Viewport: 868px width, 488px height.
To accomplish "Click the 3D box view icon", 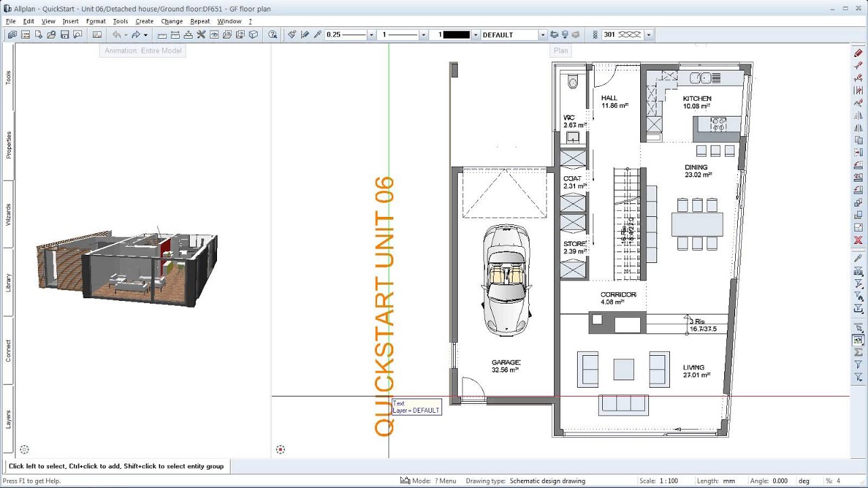I will 253,35.
